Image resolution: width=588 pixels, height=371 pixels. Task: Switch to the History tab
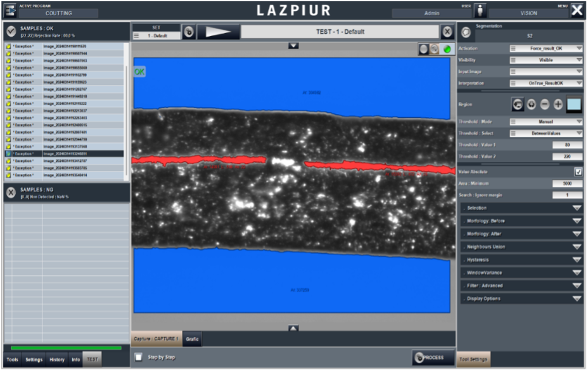click(x=57, y=360)
